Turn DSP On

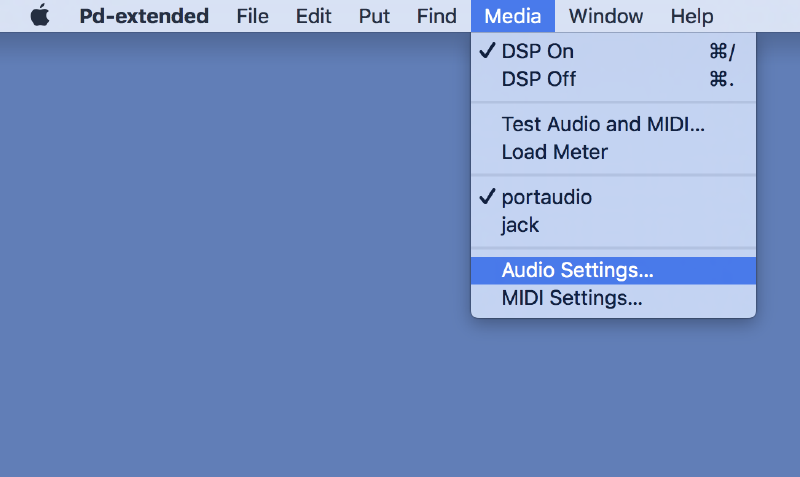click(538, 51)
